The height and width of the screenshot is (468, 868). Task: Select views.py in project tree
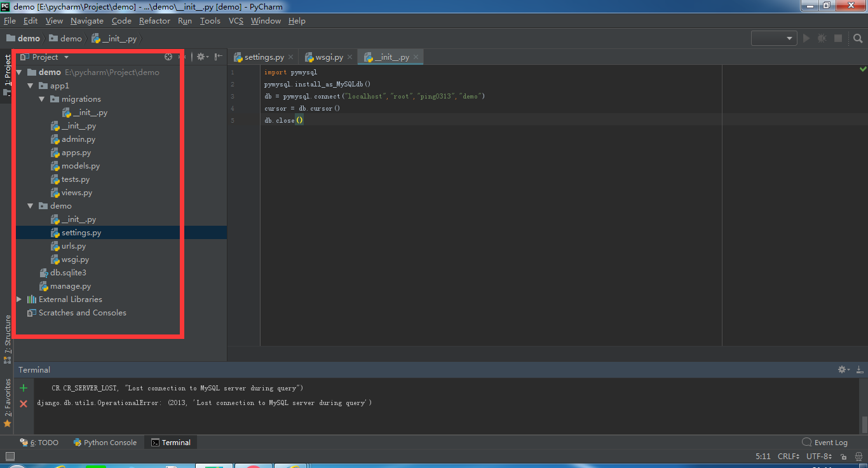[x=72, y=193]
